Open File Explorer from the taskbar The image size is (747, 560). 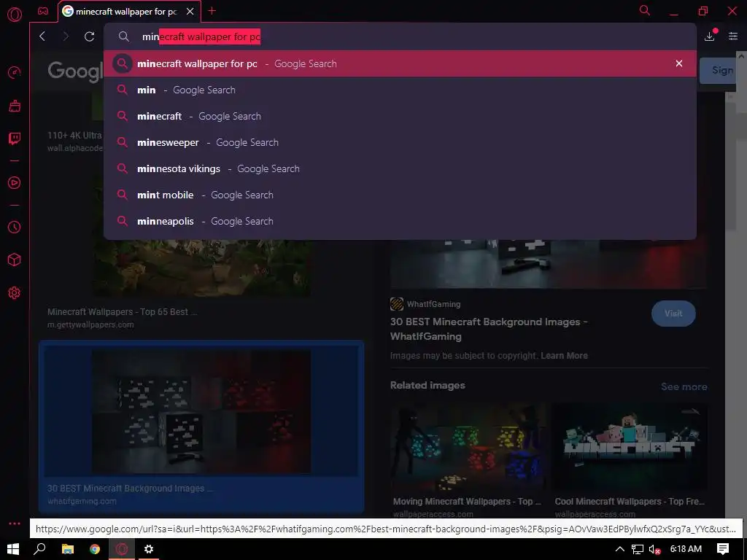(68, 549)
